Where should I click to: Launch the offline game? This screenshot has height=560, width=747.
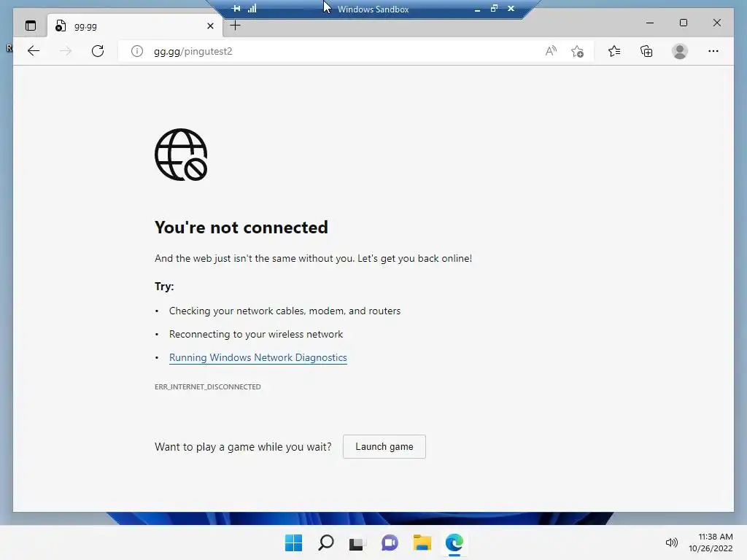click(x=384, y=447)
